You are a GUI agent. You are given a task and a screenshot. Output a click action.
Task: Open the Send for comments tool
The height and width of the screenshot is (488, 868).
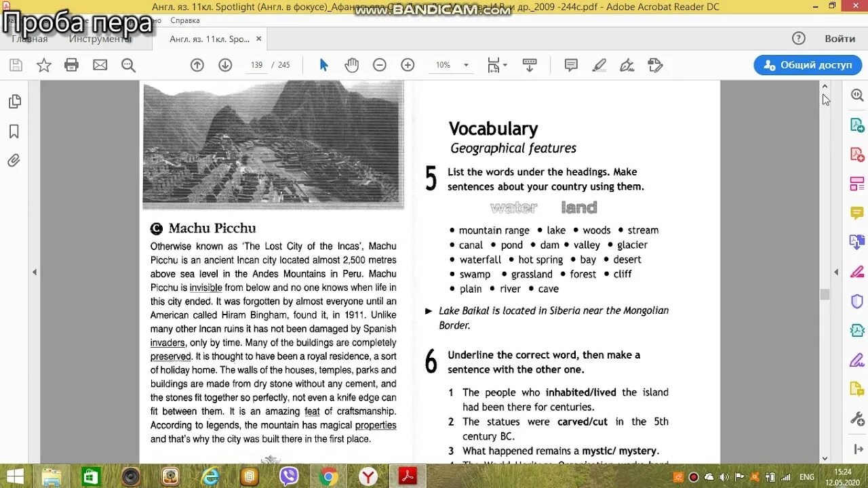857,389
